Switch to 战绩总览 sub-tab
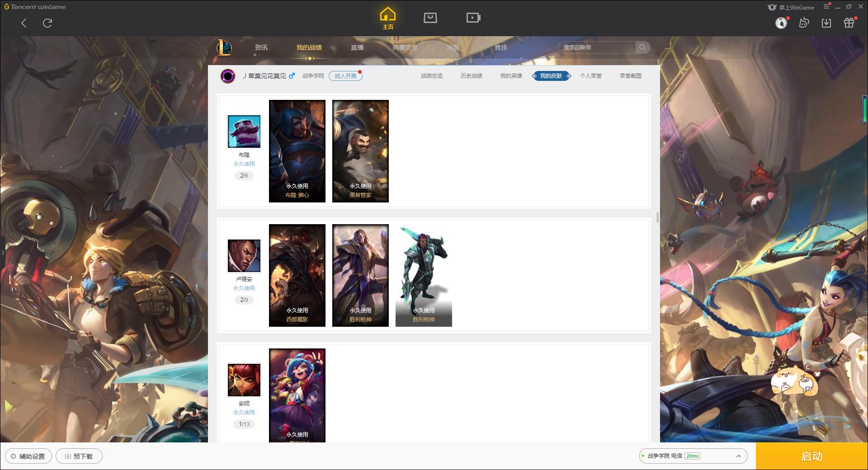The image size is (868, 470). pyautogui.click(x=432, y=76)
